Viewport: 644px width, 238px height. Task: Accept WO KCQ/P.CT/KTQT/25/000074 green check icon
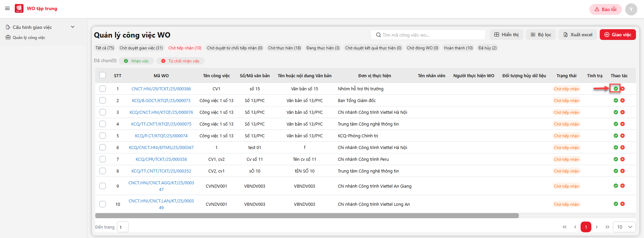pos(615,136)
